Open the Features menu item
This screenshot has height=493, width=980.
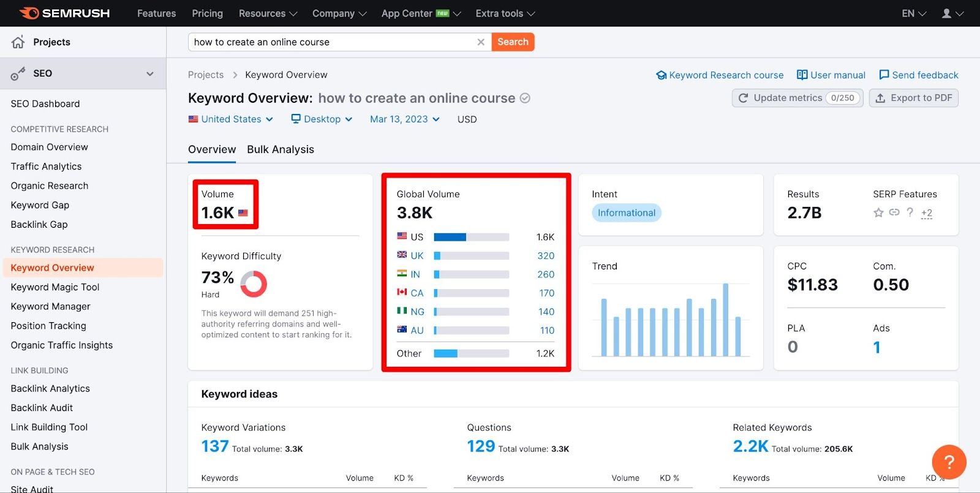click(x=156, y=13)
